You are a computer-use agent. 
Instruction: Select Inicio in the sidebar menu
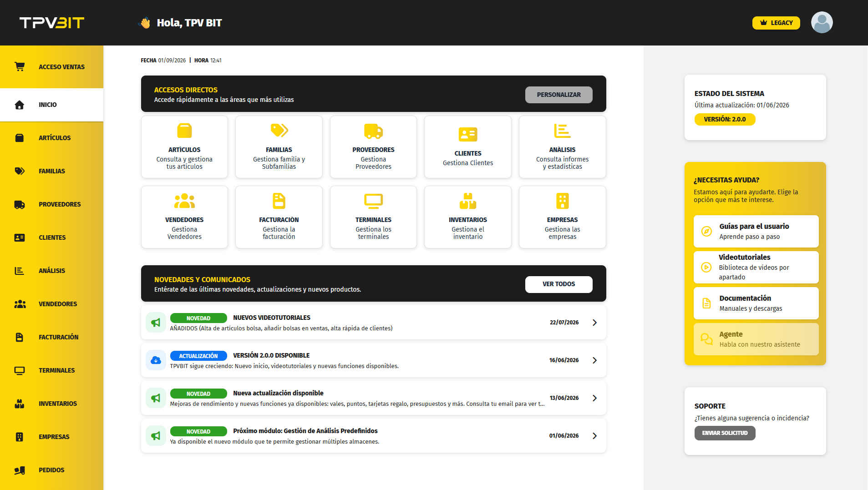(52, 105)
